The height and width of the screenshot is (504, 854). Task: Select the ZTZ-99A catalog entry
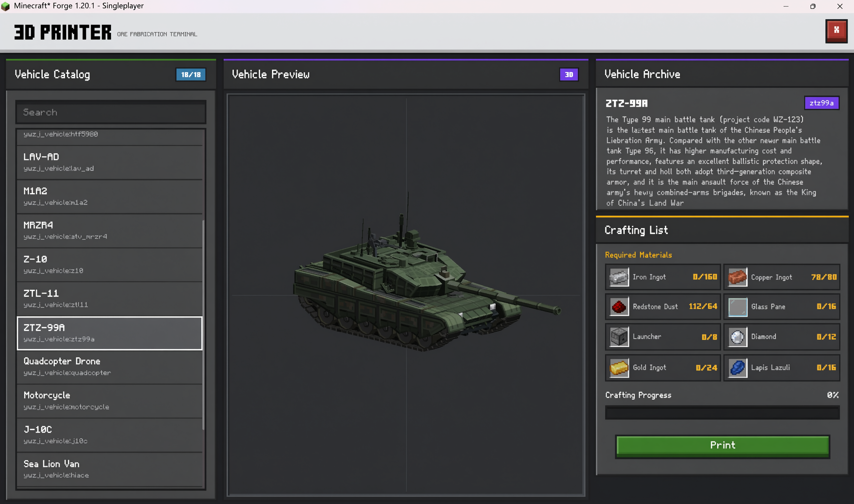(x=110, y=333)
